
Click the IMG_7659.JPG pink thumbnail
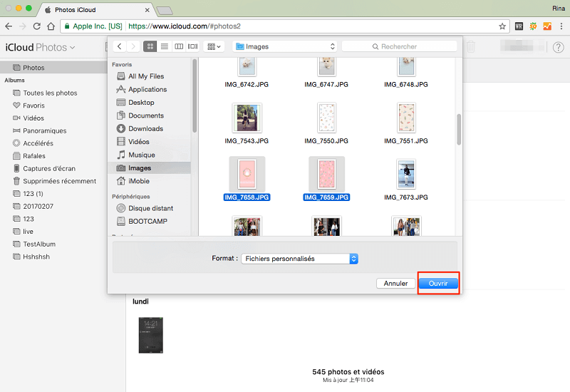[x=326, y=174]
